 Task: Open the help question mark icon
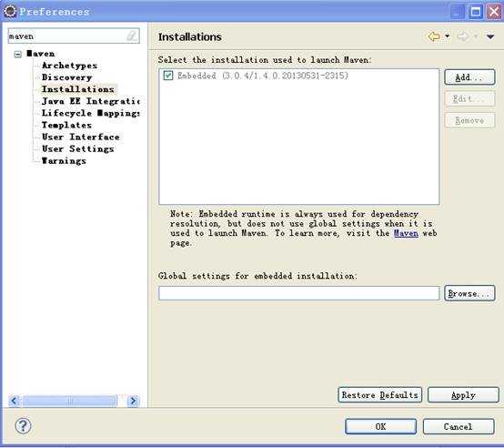[23, 426]
